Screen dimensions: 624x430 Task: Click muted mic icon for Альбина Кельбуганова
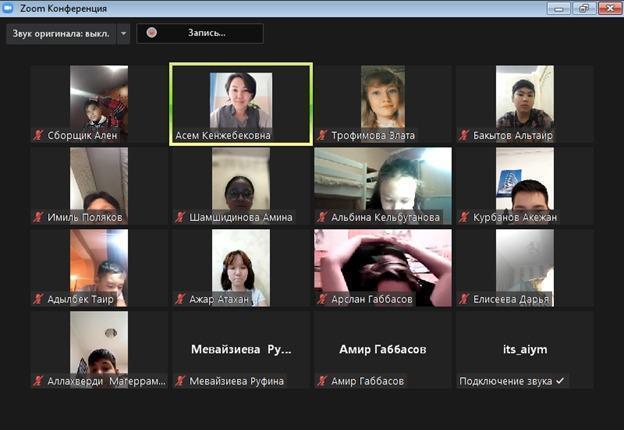click(x=322, y=217)
